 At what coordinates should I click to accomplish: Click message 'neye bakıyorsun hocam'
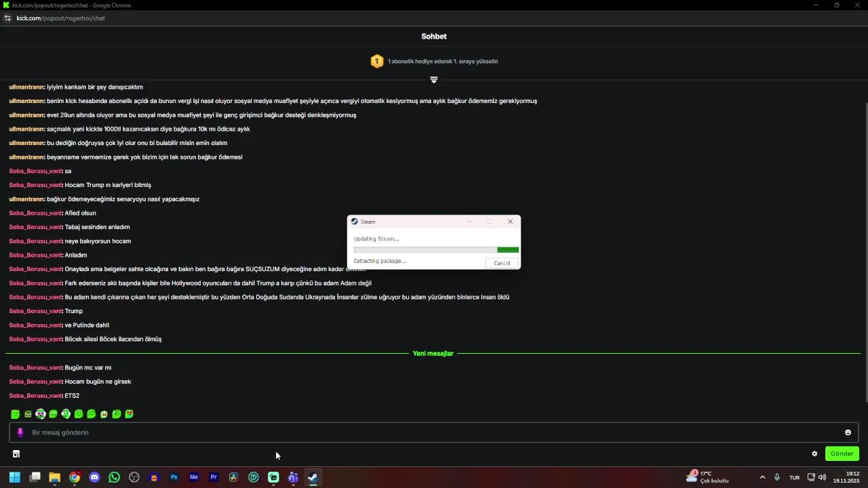(98, 241)
